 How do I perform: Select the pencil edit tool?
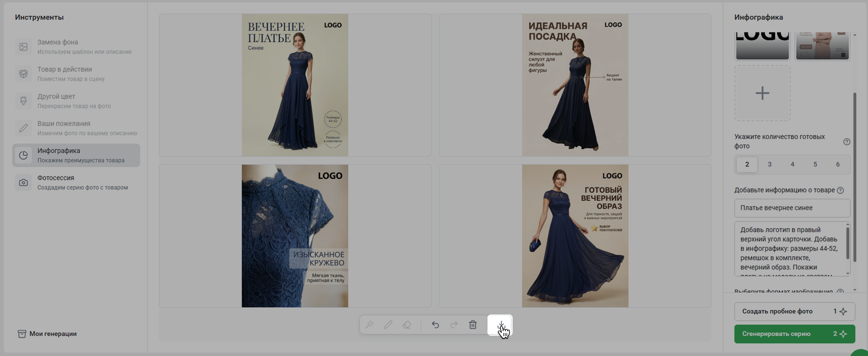coord(388,324)
